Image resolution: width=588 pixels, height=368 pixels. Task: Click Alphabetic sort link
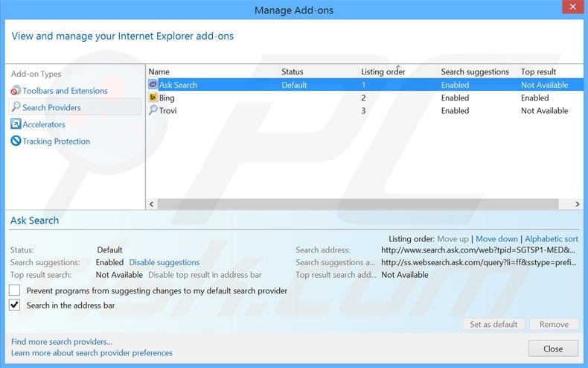point(552,239)
